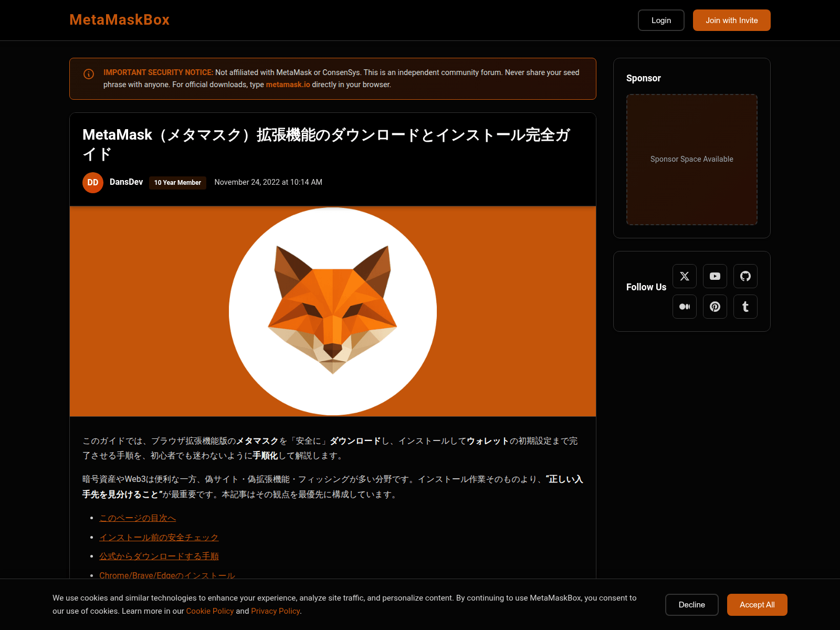Click the 10 Year Member badge
The width and height of the screenshot is (840, 630).
pos(177,183)
